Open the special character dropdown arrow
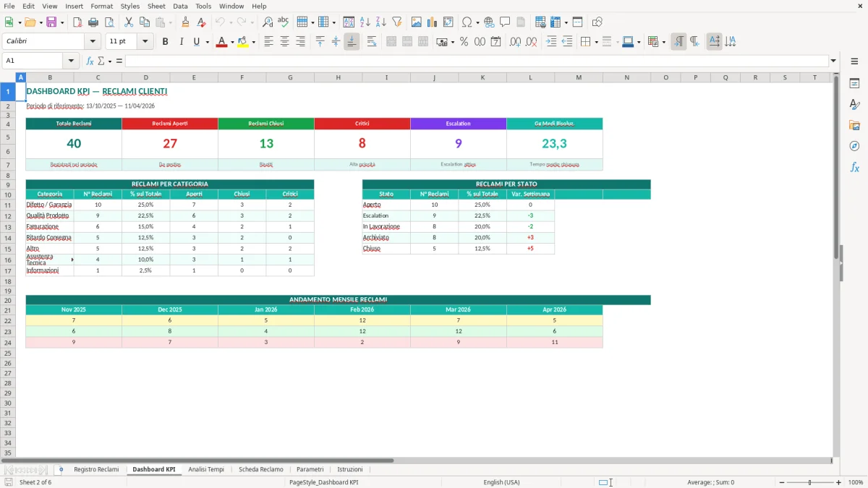868x488 pixels. tap(478, 22)
